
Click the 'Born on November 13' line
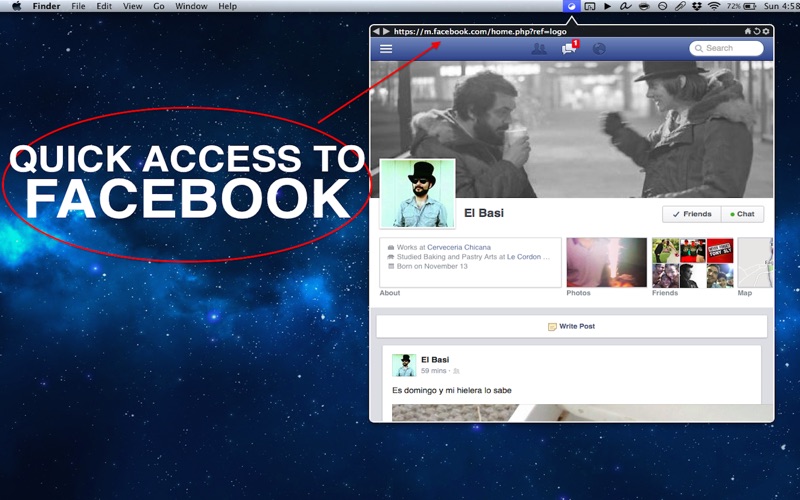(432, 266)
